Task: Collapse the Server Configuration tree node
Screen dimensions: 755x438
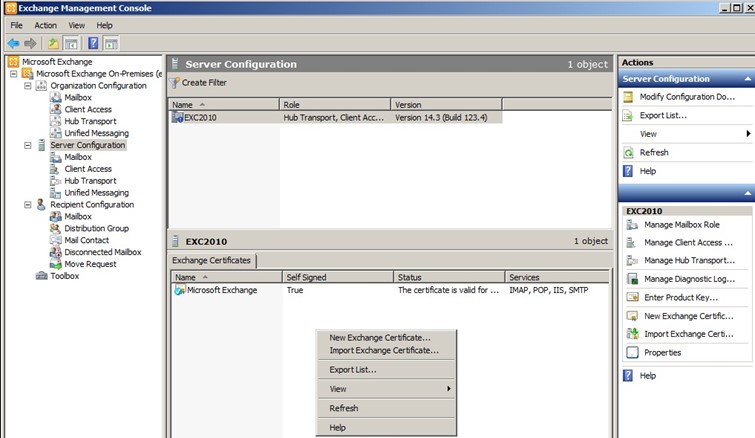Action: pos(27,145)
